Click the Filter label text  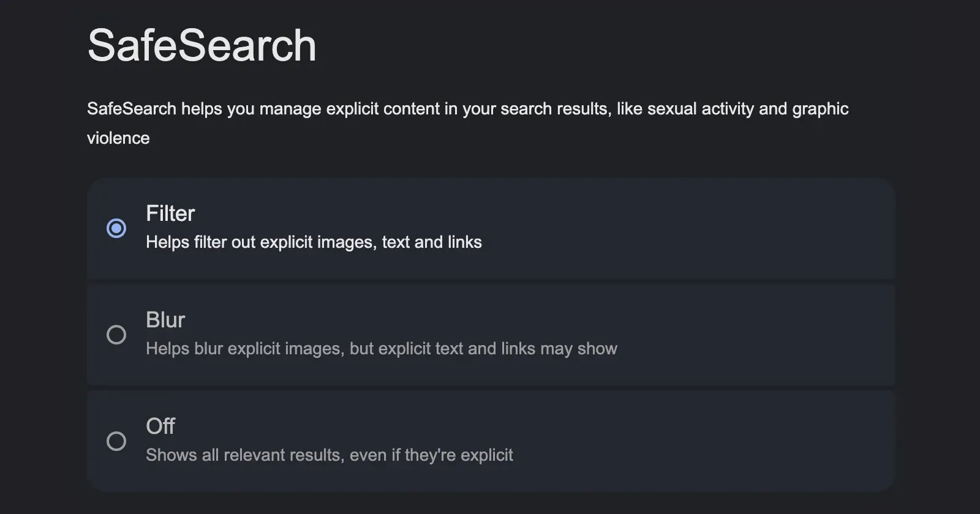pyautogui.click(x=170, y=214)
